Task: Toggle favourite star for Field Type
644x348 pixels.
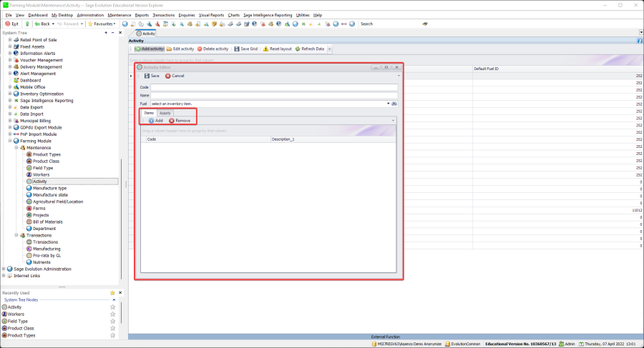Action: (112, 321)
